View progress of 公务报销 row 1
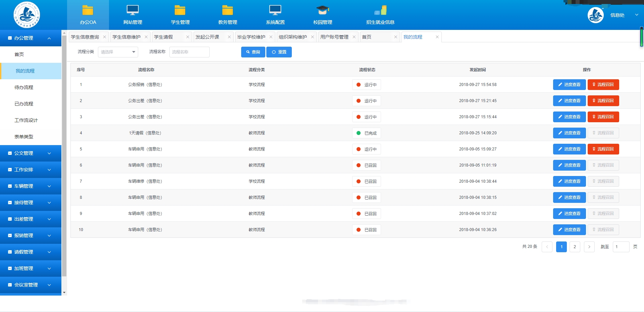This screenshot has width=644, height=312. pyautogui.click(x=569, y=85)
